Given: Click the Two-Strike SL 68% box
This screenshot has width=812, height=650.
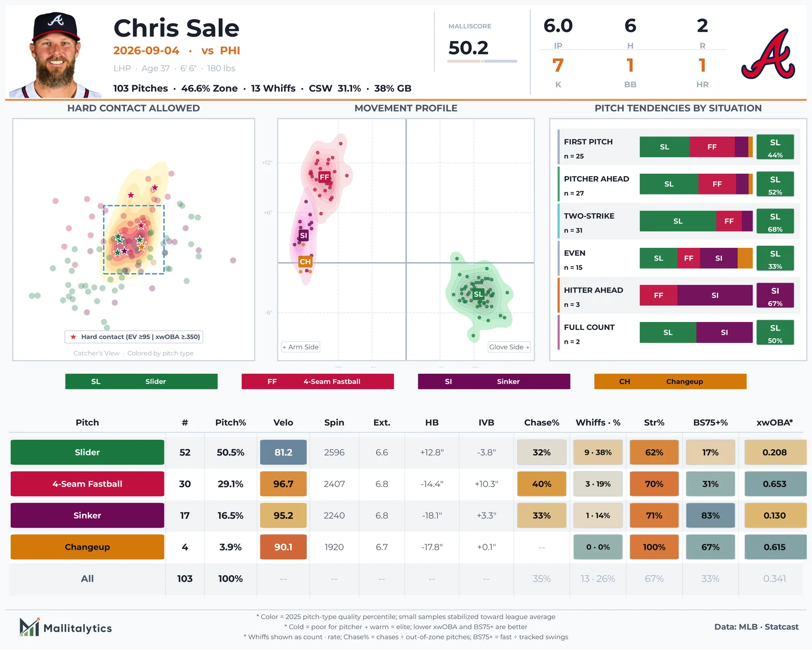Looking at the screenshot, I should 775,221.
